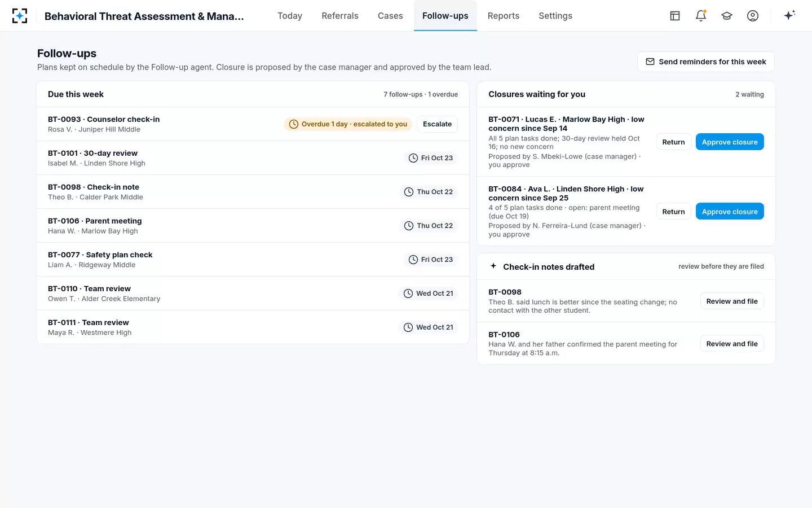The image size is (812, 508).
Task: Click the Fri Oct 23 badge for BT-0077
Action: 431,260
